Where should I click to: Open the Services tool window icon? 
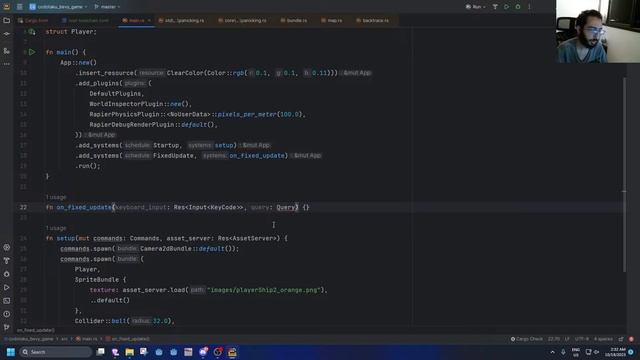[x=7, y=247]
